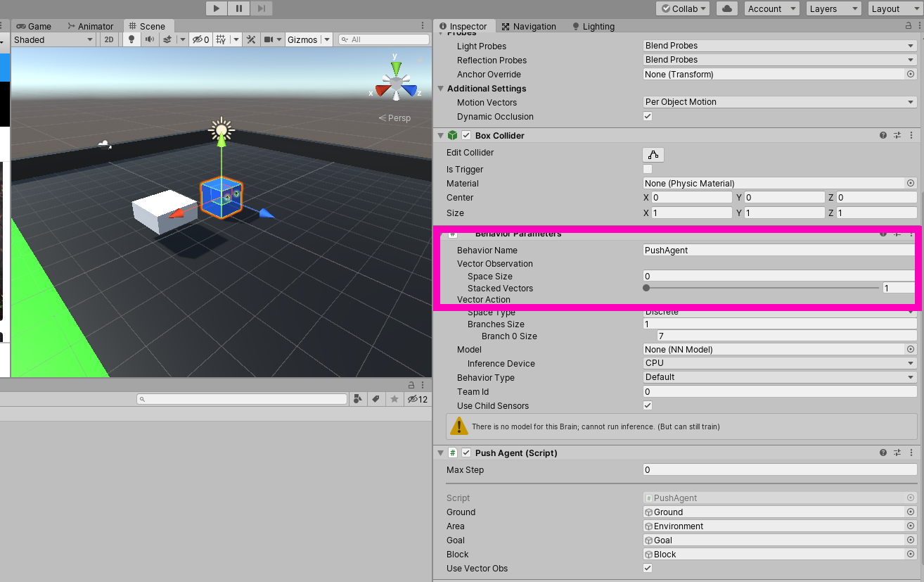Toggle scene lighting lightbulb icon

[x=131, y=39]
